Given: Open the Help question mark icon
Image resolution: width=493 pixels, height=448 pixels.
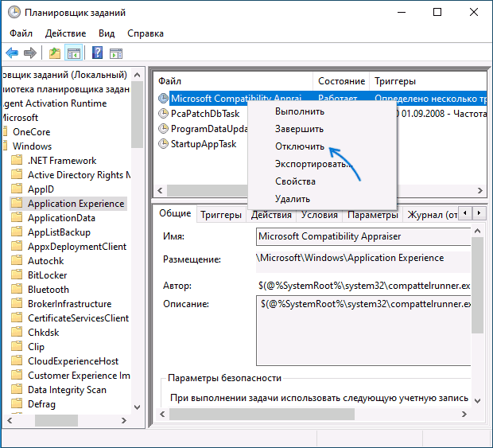Looking at the screenshot, I should (x=97, y=53).
